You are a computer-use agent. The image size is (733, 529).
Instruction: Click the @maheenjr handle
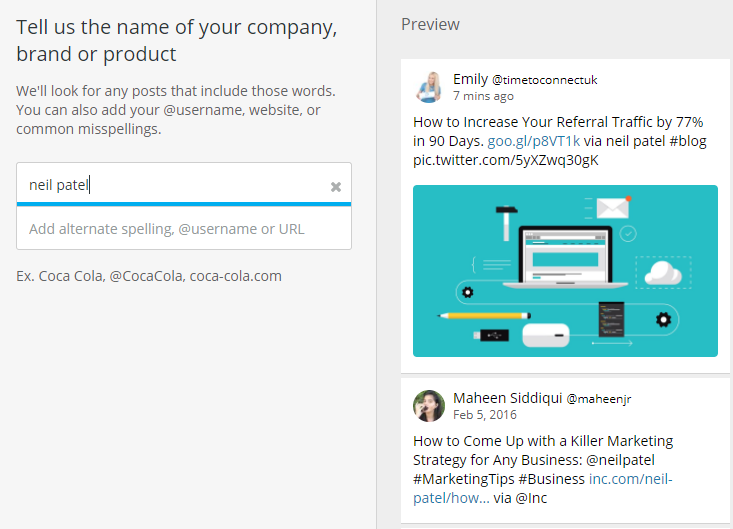click(599, 399)
